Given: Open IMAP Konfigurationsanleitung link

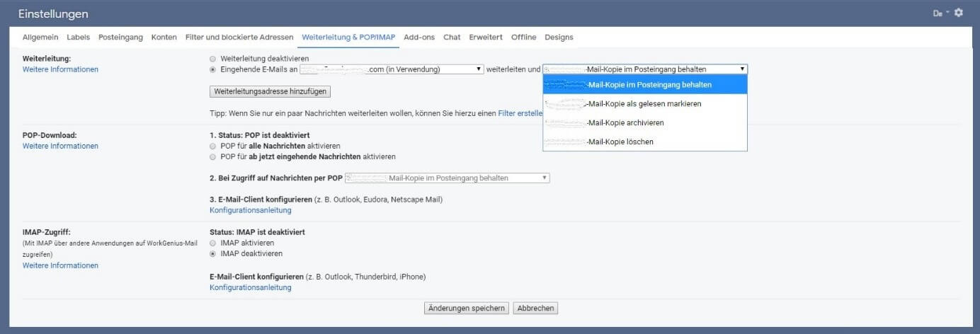Looking at the screenshot, I should pyautogui.click(x=250, y=287).
